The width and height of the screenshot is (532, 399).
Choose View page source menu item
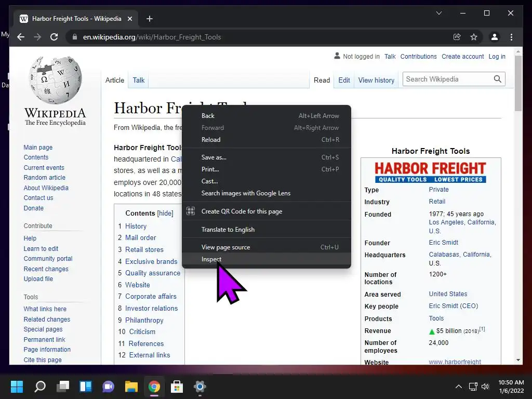click(267, 247)
